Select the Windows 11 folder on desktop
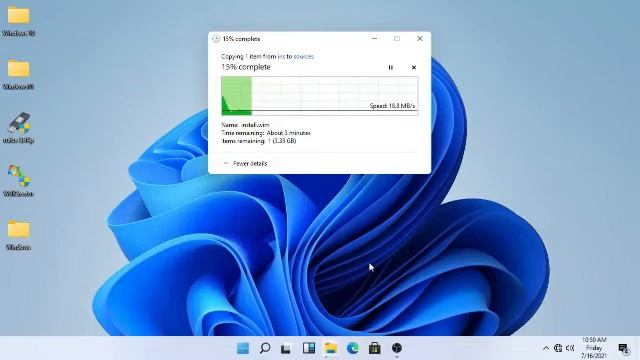The height and width of the screenshot is (360, 640). pyautogui.click(x=18, y=74)
